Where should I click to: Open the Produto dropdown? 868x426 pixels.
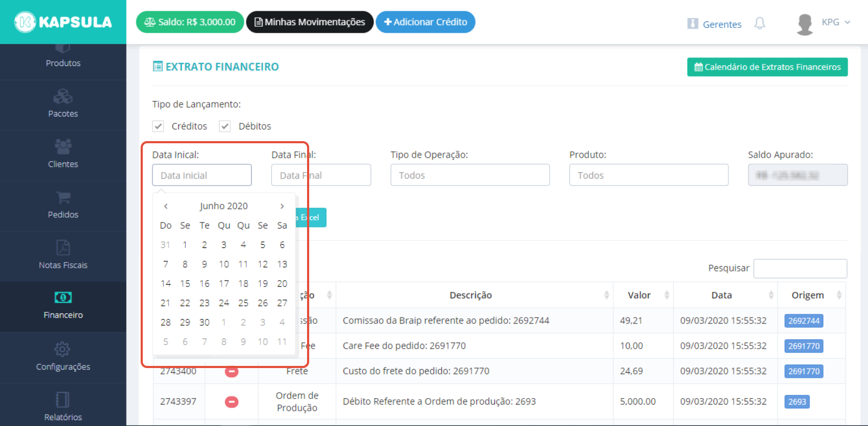(x=649, y=175)
